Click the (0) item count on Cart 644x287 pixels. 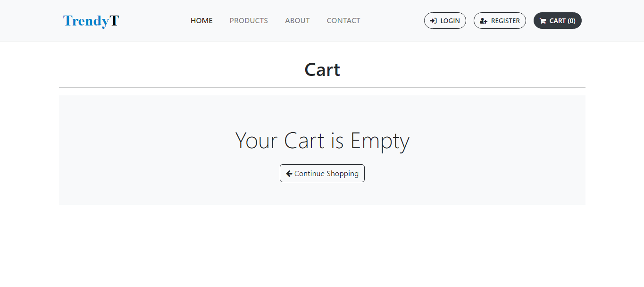coord(571,21)
